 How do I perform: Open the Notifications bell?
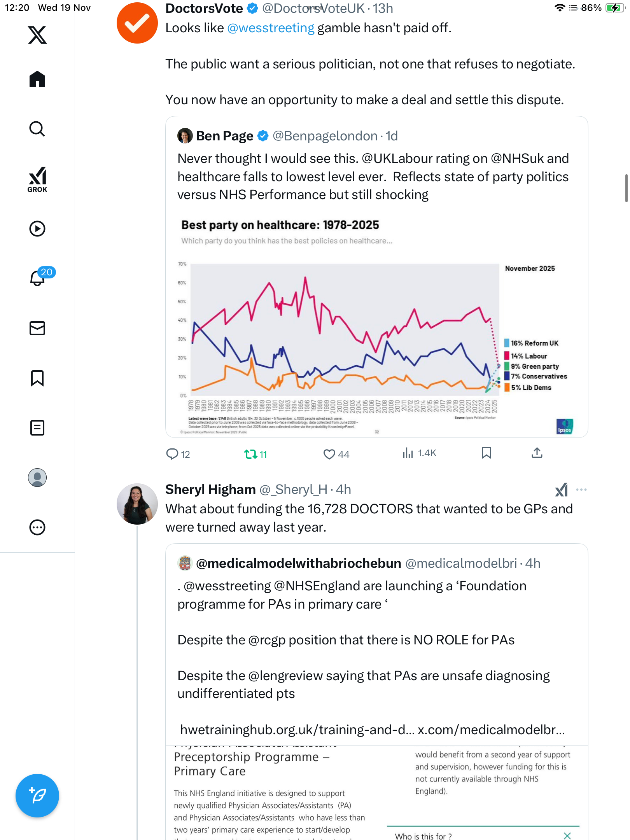click(x=38, y=278)
